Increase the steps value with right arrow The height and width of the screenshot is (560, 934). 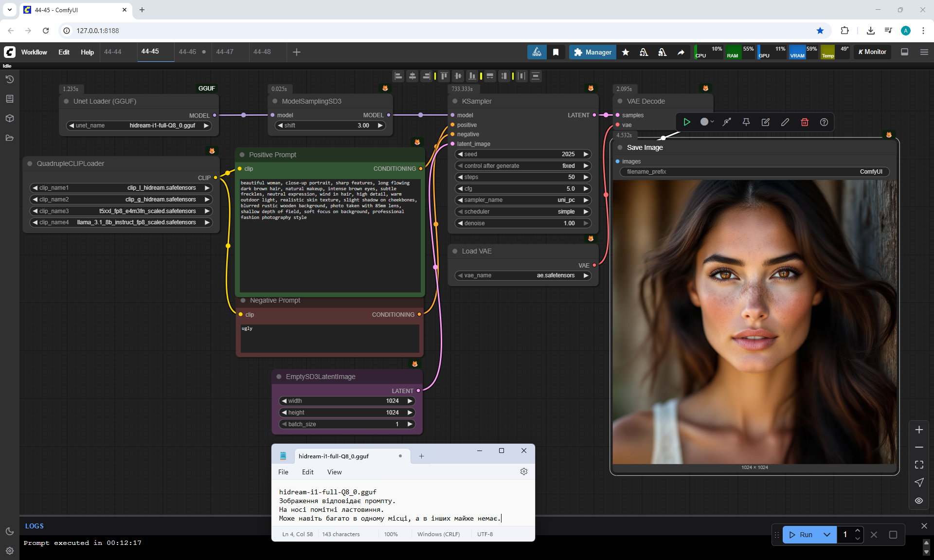(586, 177)
